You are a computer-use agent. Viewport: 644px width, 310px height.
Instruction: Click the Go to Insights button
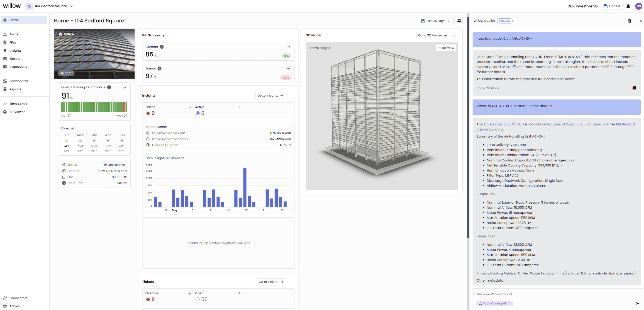[x=270, y=96]
